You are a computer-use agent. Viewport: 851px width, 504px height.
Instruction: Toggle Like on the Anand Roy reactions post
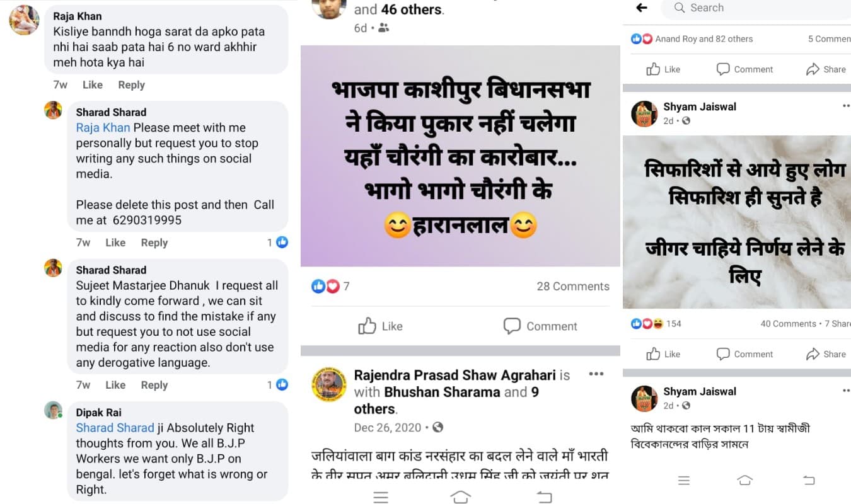pyautogui.click(x=663, y=69)
